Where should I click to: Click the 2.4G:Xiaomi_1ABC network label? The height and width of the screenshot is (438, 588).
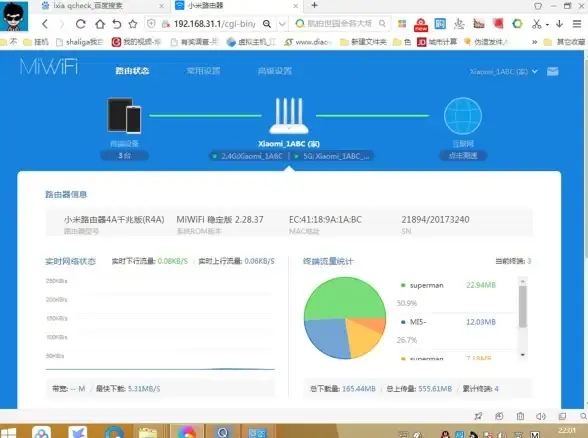coord(252,156)
